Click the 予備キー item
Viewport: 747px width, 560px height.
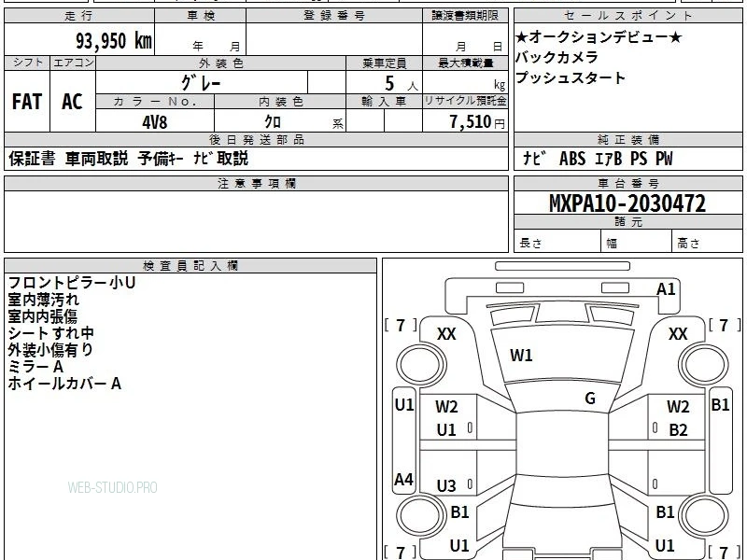[x=161, y=159]
